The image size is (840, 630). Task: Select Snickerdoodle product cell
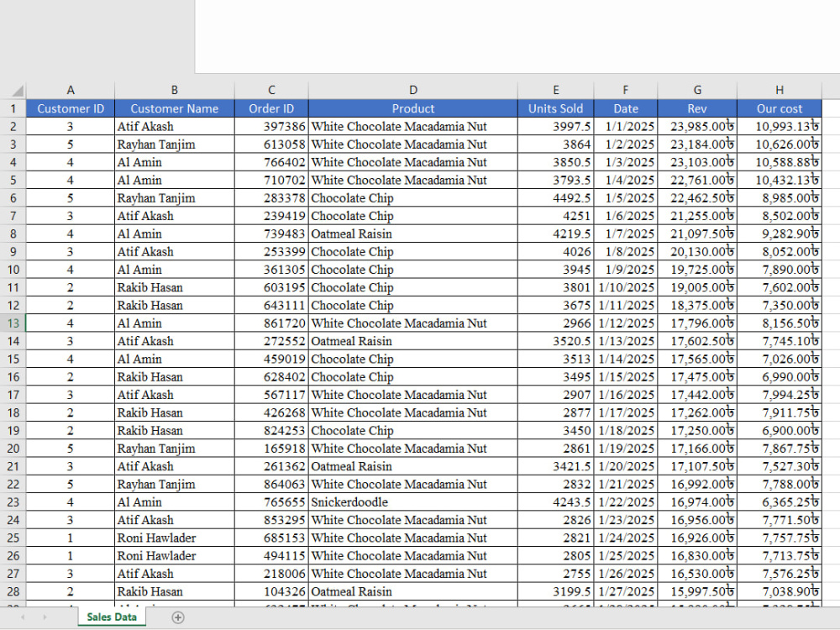tap(413, 502)
